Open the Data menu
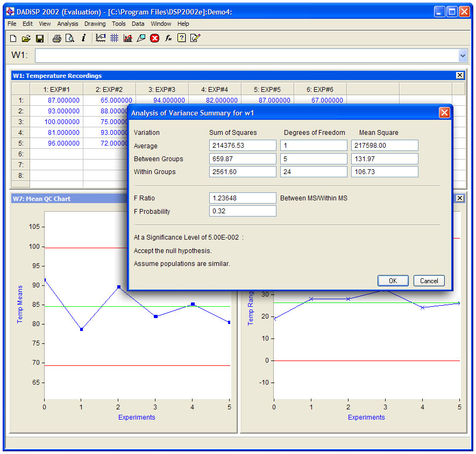Image resolution: width=476 pixels, height=454 pixels. coord(138,24)
